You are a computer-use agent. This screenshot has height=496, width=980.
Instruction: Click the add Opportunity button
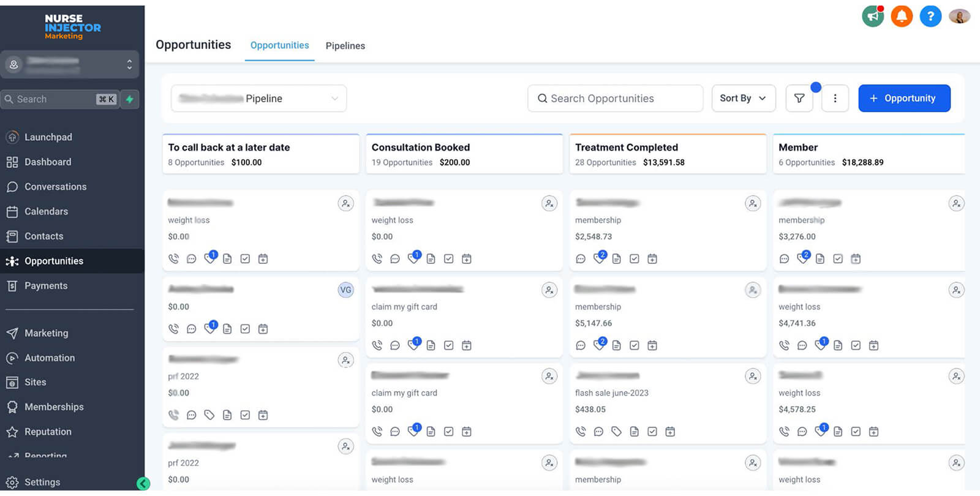tap(904, 99)
